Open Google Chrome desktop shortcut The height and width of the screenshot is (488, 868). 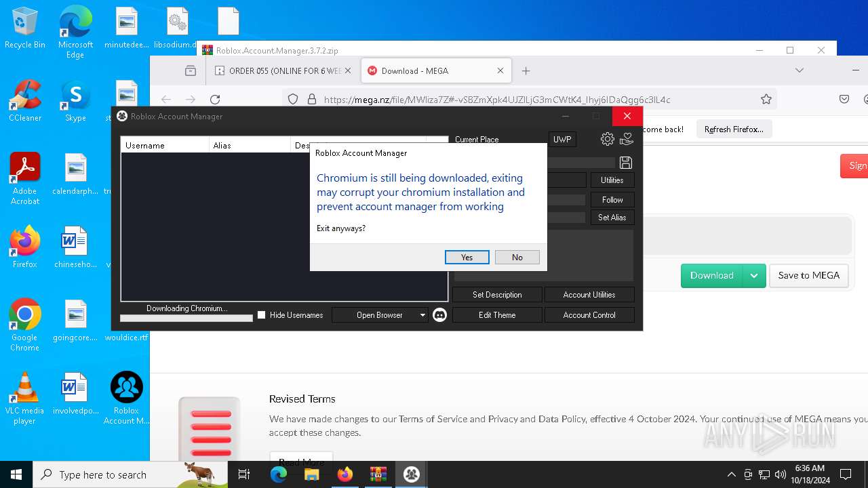[x=25, y=325]
